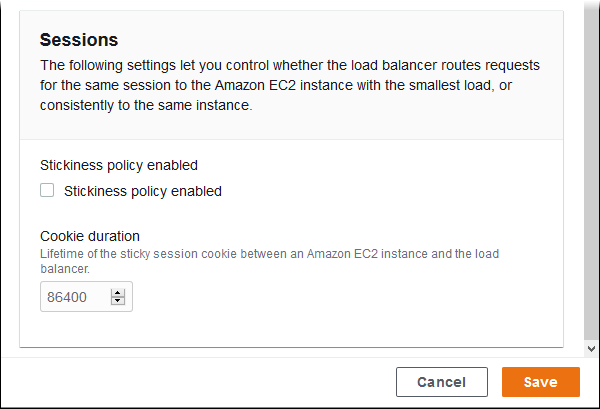This screenshot has width=600, height=409.
Task: Click the Stickiness policy enabled heading above the checkbox
Action: point(119,165)
